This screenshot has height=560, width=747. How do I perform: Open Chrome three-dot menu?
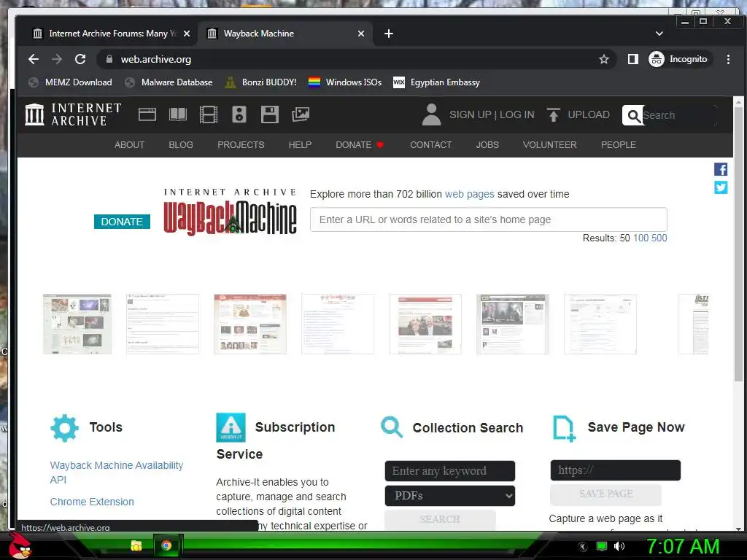click(x=728, y=59)
